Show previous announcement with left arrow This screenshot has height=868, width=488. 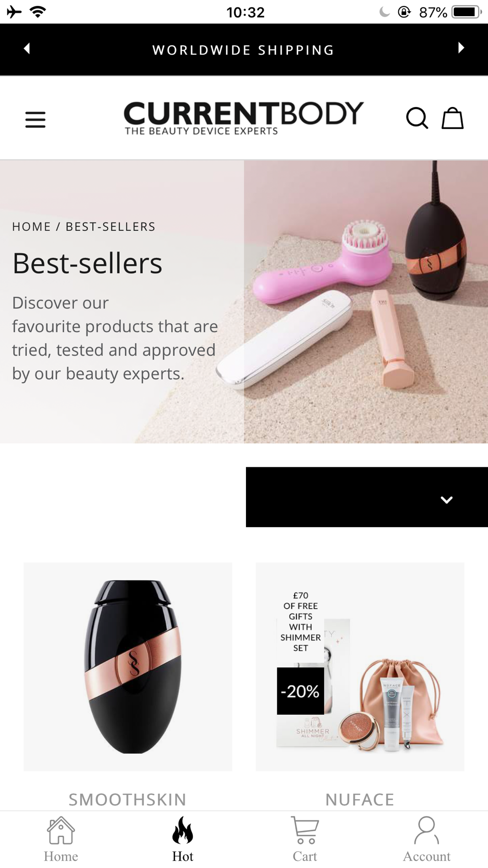point(27,48)
